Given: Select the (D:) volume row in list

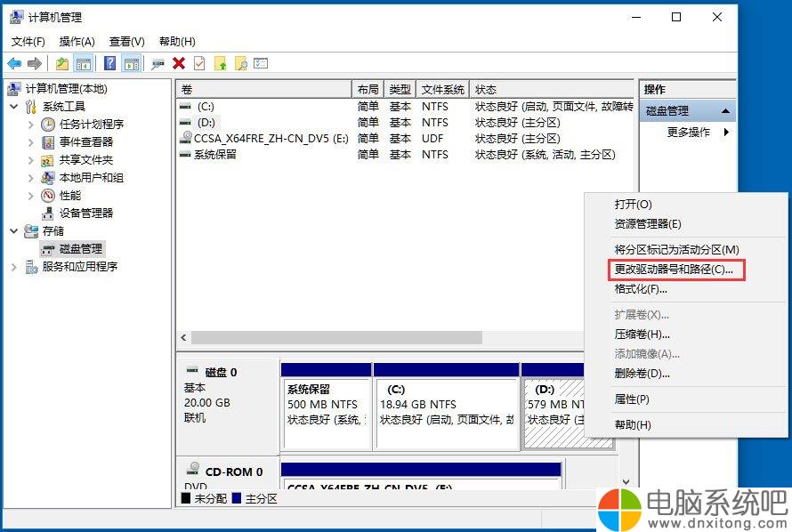Looking at the screenshot, I should point(405,123).
